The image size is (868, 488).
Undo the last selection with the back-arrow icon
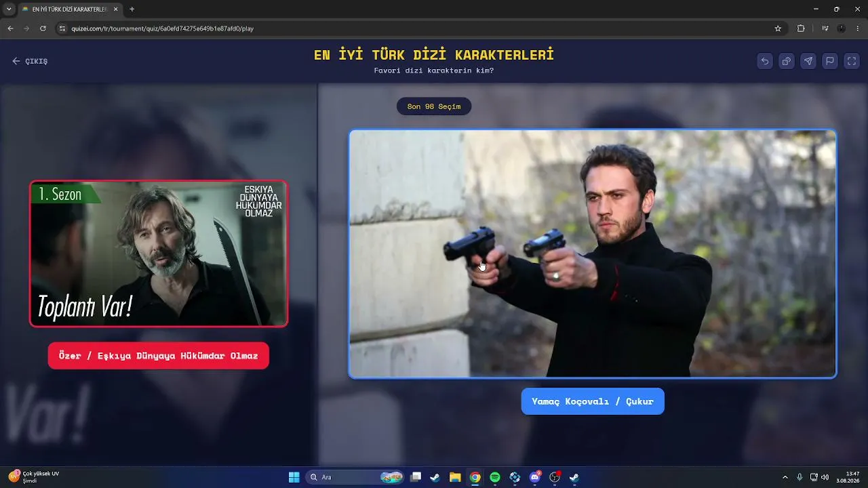[765, 61]
